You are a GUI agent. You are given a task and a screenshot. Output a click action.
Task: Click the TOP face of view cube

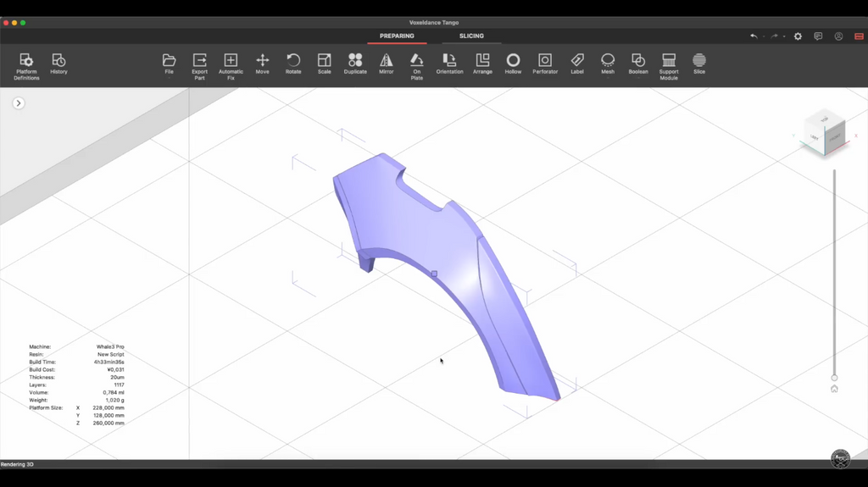pyautogui.click(x=824, y=119)
